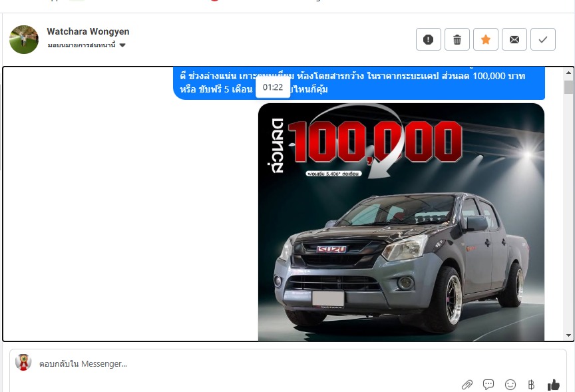Mark conversation as spam with exclamation icon
This screenshot has width=575, height=392.
(x=429, y=39)
